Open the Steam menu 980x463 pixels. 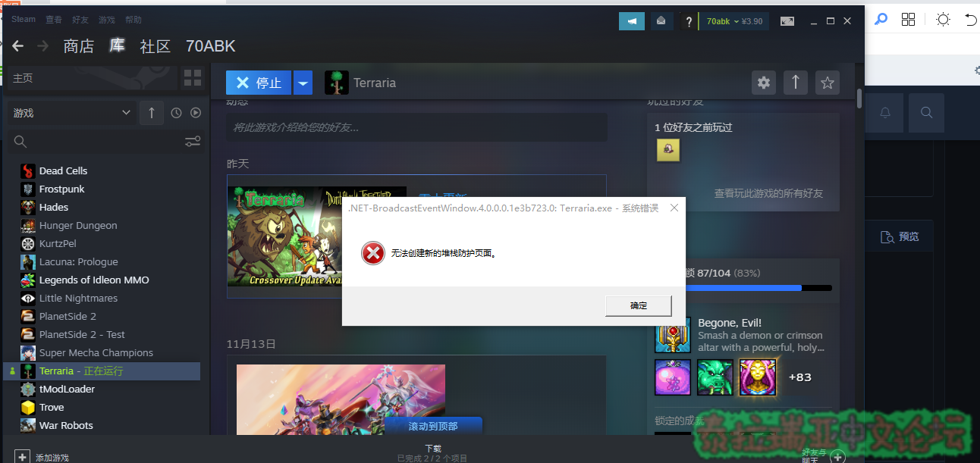coord(24,20)
